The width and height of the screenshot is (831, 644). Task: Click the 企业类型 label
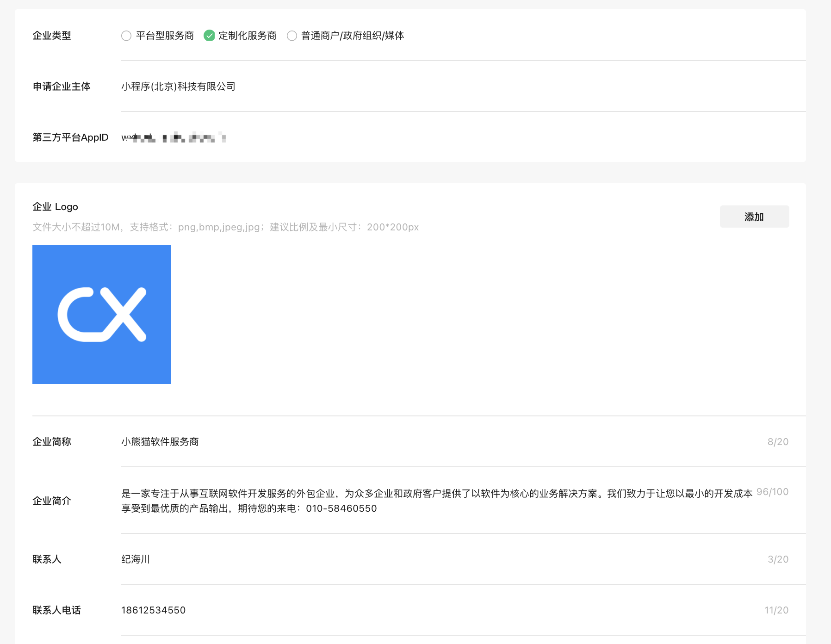click(52, 36)
